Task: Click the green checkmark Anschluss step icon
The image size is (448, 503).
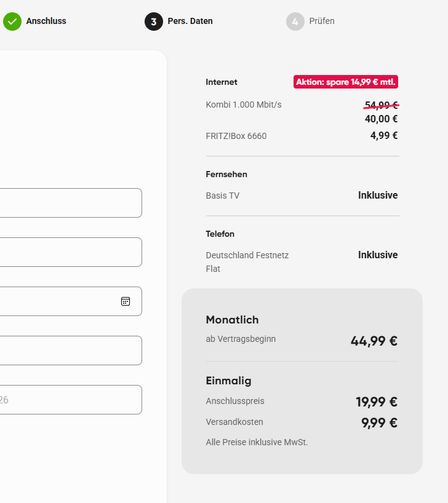Action: pos(12,22)
